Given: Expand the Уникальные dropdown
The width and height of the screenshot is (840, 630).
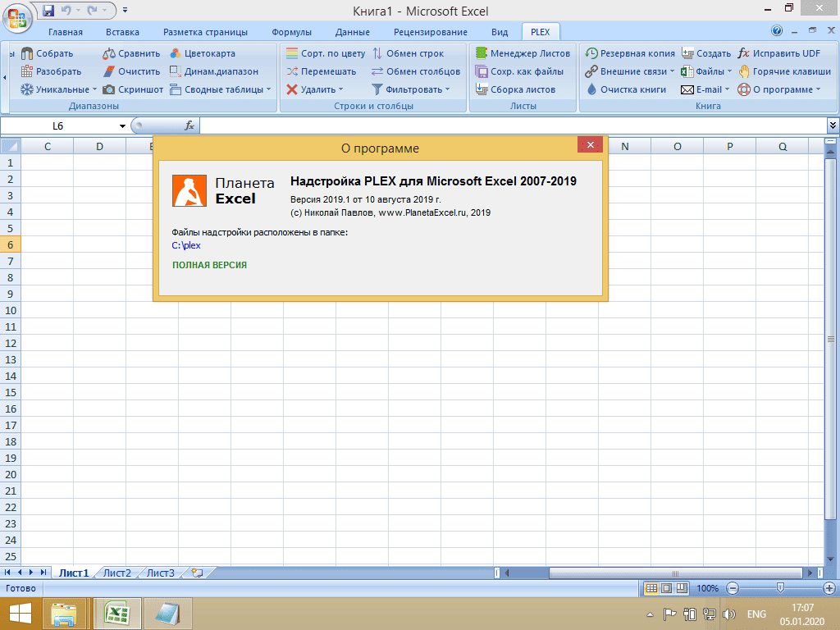Looking at the screenshot, I should tap(95, 89).
